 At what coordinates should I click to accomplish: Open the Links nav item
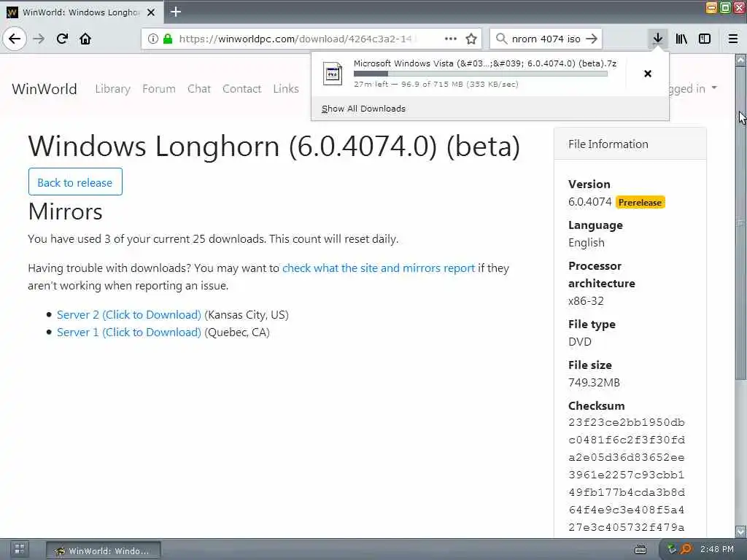[x=286, y=88]
